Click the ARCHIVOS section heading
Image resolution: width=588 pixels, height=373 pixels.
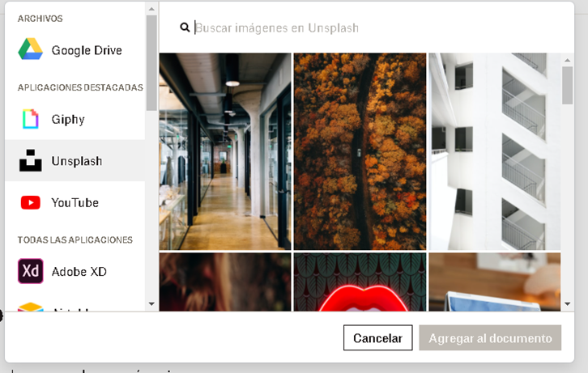40,19
